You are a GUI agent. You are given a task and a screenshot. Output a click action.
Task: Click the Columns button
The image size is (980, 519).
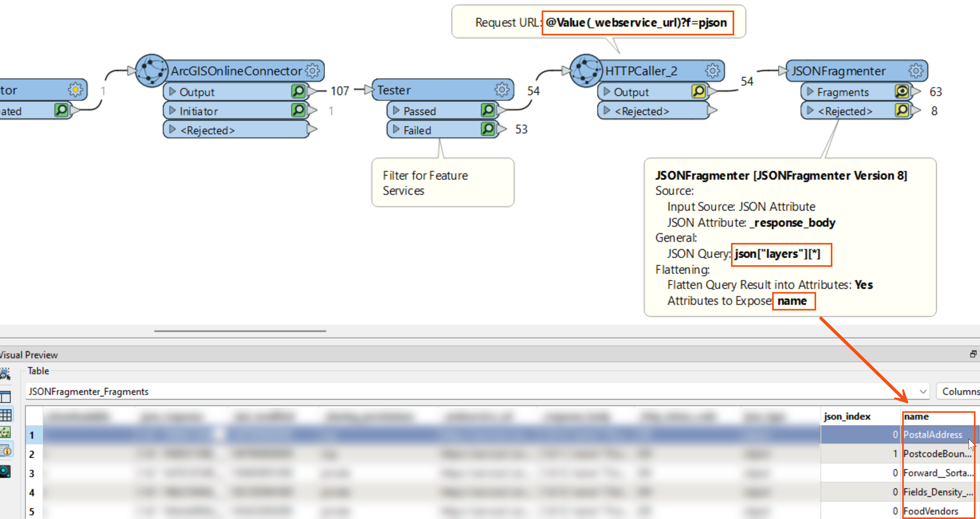(x=959, y=391)
